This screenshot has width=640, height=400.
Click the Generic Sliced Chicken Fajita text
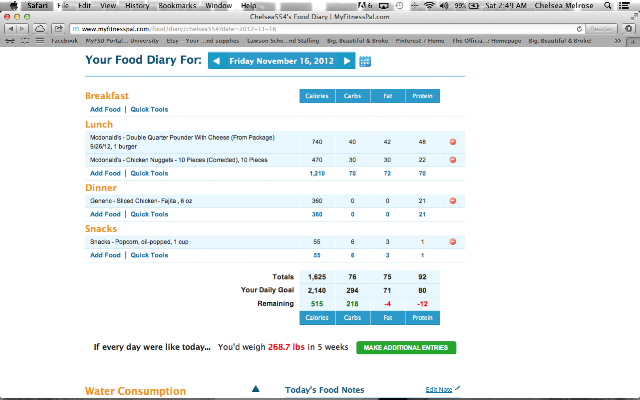click(x=141, y=201)
